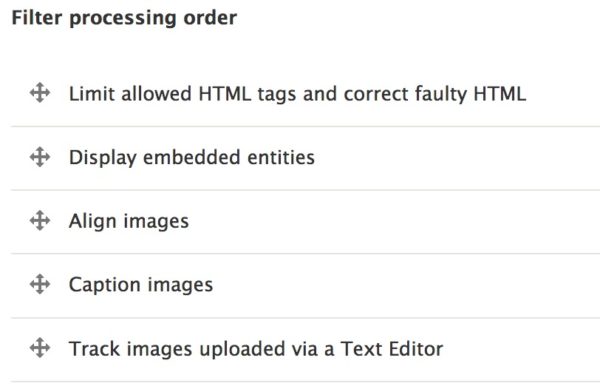
Task: Click the words correct faulty HTML in first row
Action: pos(435,94)
